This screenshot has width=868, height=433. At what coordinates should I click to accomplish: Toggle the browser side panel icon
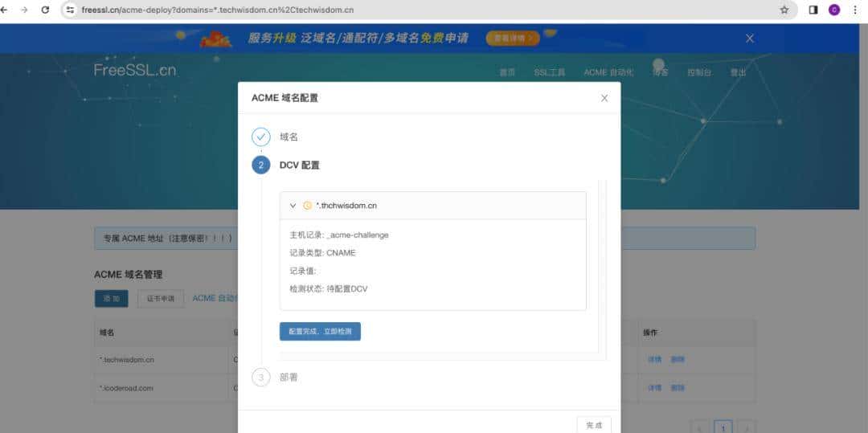tap(813, 10)
